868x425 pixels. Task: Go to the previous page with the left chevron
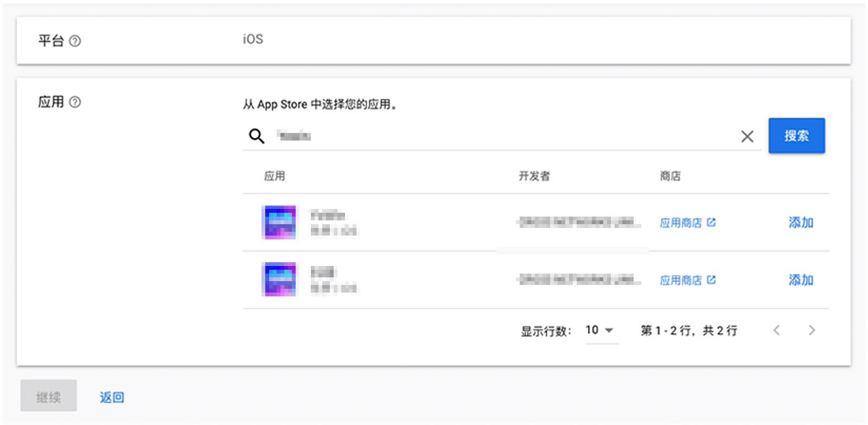click(776, 330)
